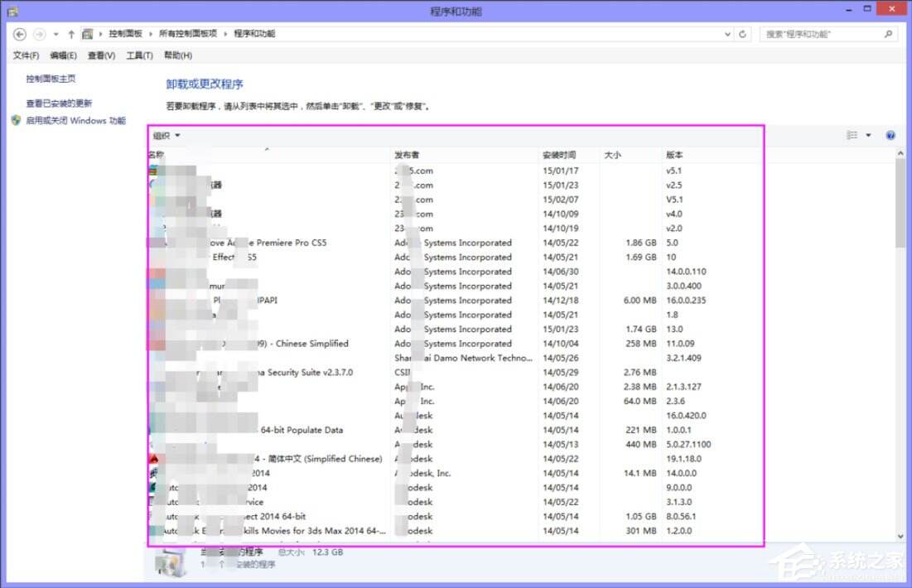The height and width of the screenshot is (588, 912).
Task: Click the vertical scrollbar thumb
Action: (x=900, y=204)
